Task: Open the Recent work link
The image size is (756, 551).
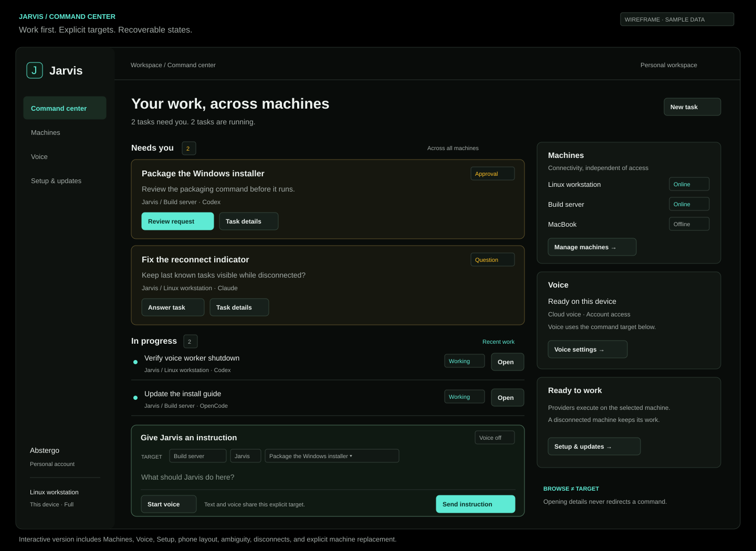Action: pos(498,342)
